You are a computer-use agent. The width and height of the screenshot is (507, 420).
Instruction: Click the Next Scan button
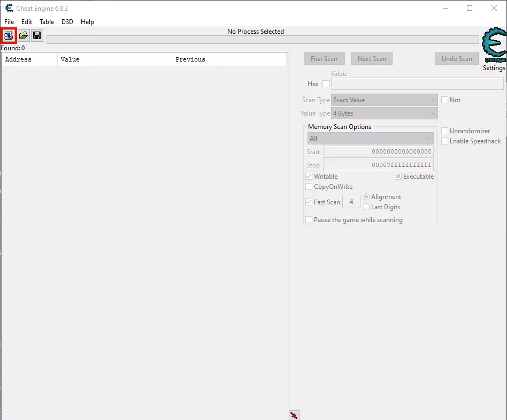372,58
